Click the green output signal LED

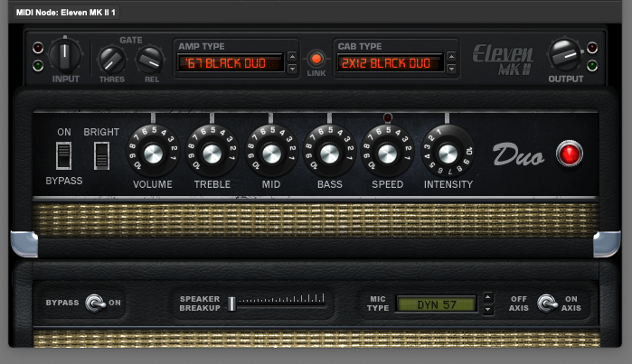591,66
